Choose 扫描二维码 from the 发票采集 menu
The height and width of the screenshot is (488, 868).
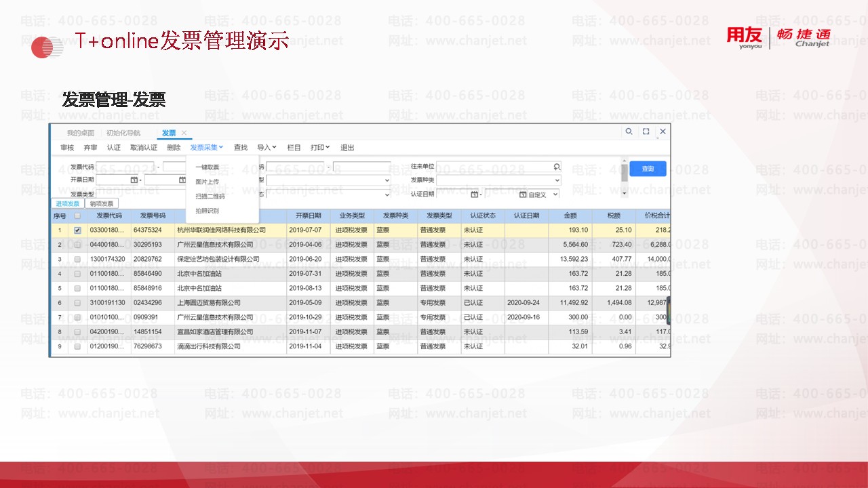[210, 197]
